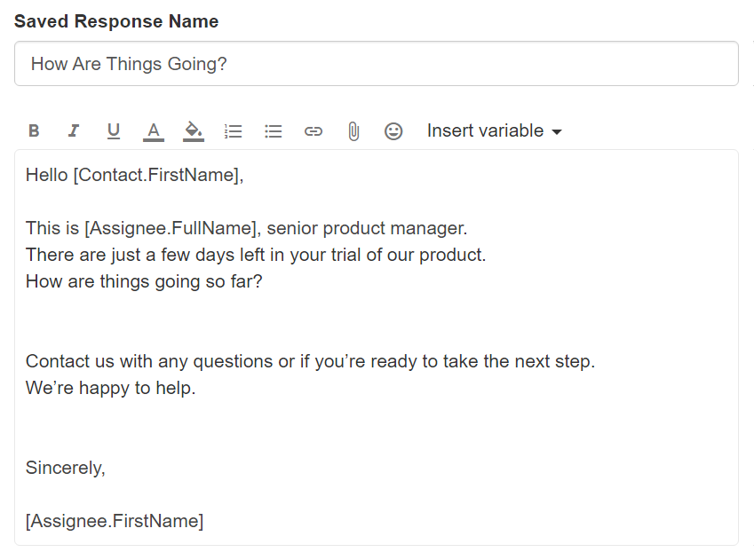The image size is (754, 560).
Task: Click the [Contact.FirstName] variable in greeting
Action: [x=158, y=175]
